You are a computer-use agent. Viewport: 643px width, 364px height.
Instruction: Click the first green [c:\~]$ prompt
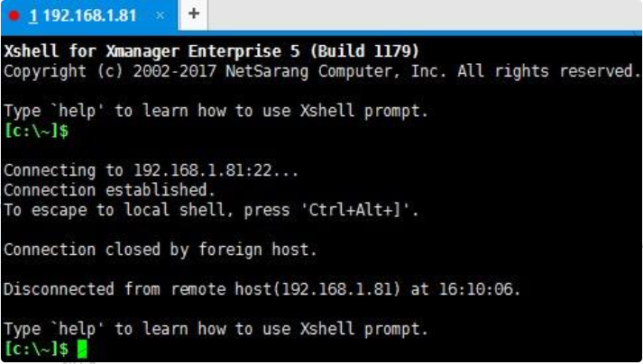(x=36, y=131)
